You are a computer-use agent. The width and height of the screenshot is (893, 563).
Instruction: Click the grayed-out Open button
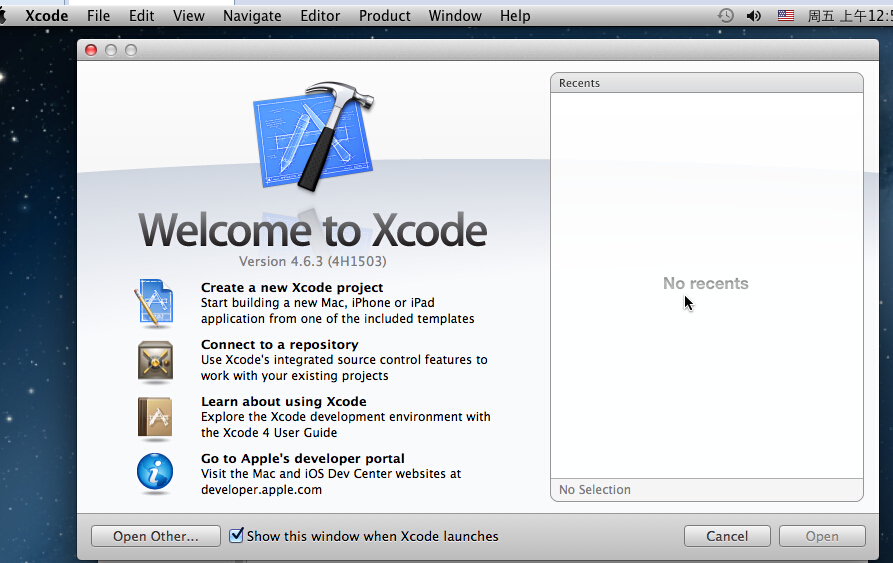[x=822, y=536]
